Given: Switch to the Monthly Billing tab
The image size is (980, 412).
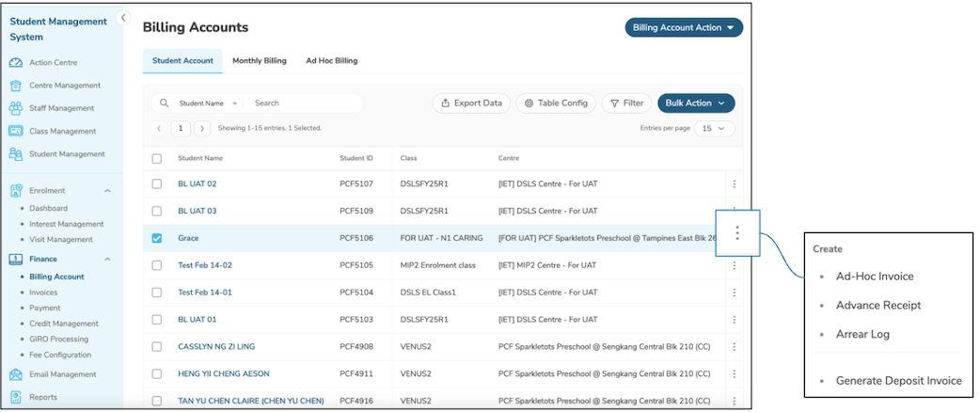Looking at the screenshot, I should coord(260,61).
